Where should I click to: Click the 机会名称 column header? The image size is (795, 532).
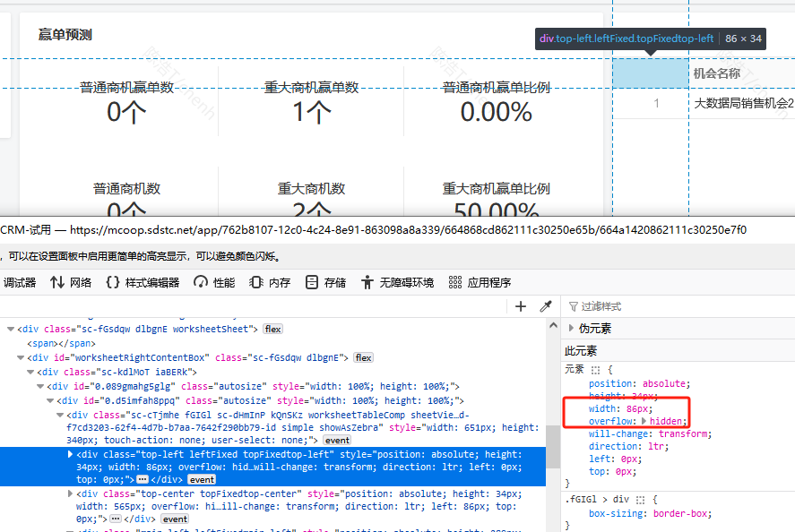pos(717,73)
